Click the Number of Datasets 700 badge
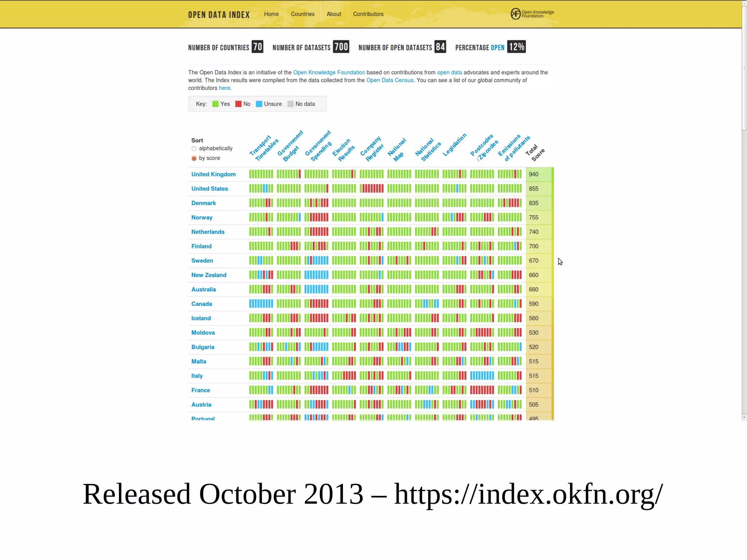The height and width of the screenshot is (560, 747). (341, 47)
